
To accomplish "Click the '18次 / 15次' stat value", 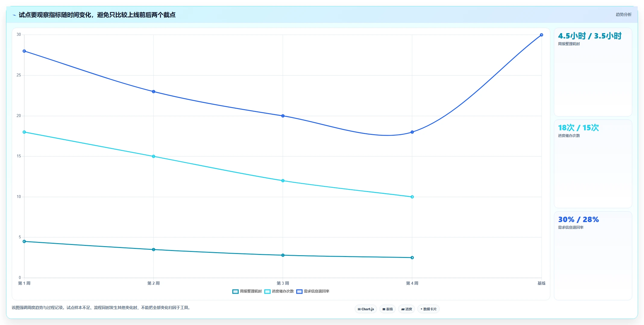I will (578, 128).
